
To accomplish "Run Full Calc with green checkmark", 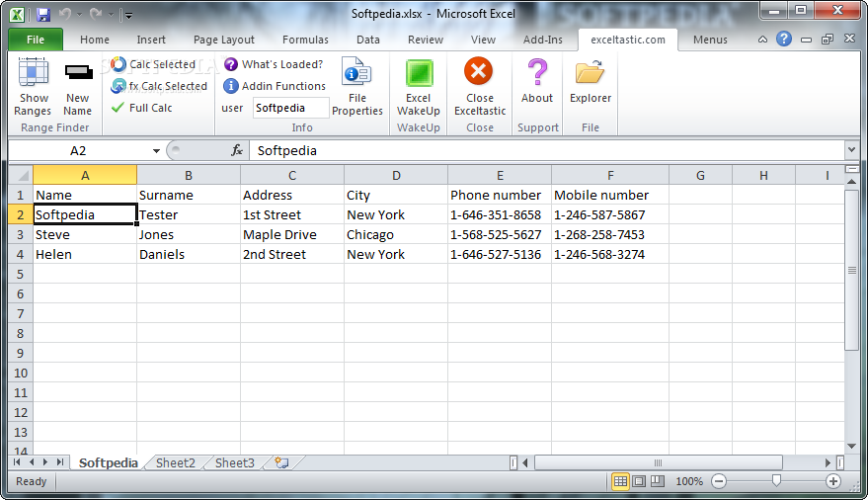I will (142, 108).
